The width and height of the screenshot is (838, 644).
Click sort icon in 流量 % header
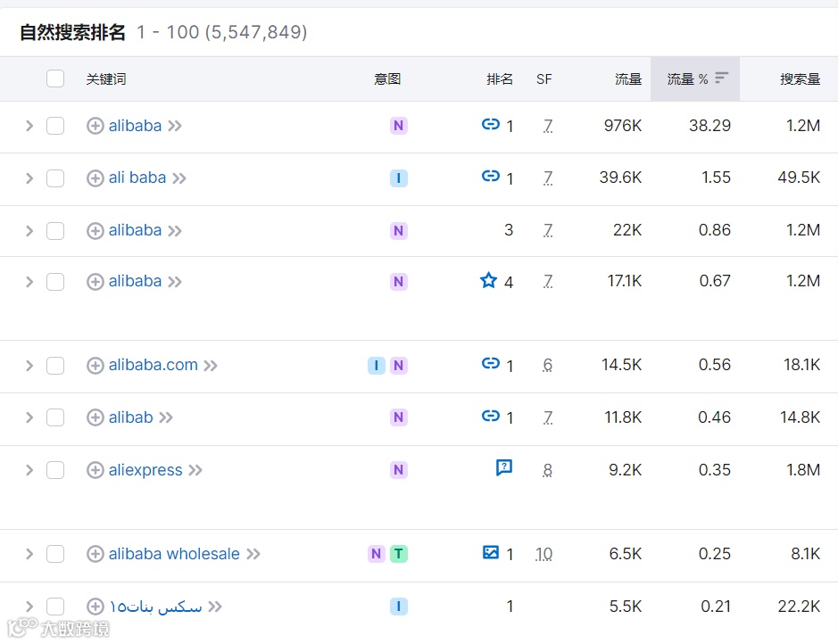tap(721, 78)
